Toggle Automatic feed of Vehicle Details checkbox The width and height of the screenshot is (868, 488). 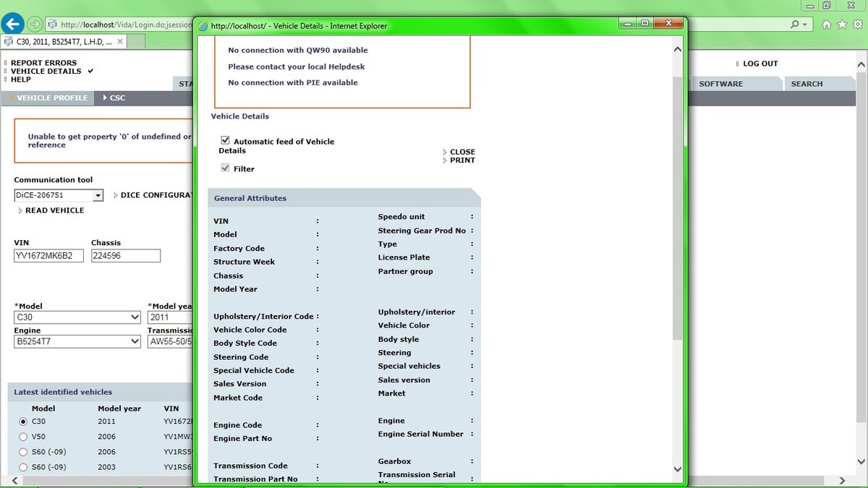[x=226, y=141]
